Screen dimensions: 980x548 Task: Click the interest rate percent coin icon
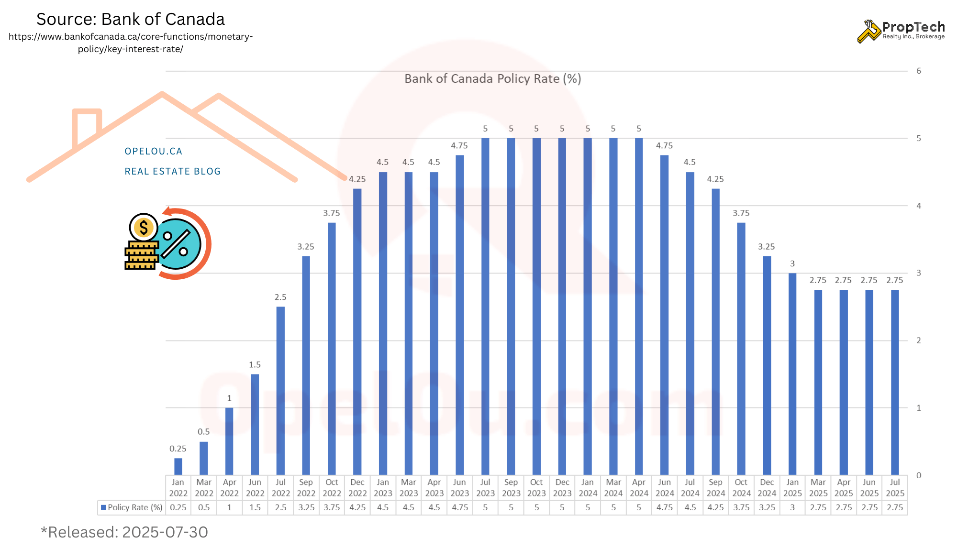click(178, 244)
